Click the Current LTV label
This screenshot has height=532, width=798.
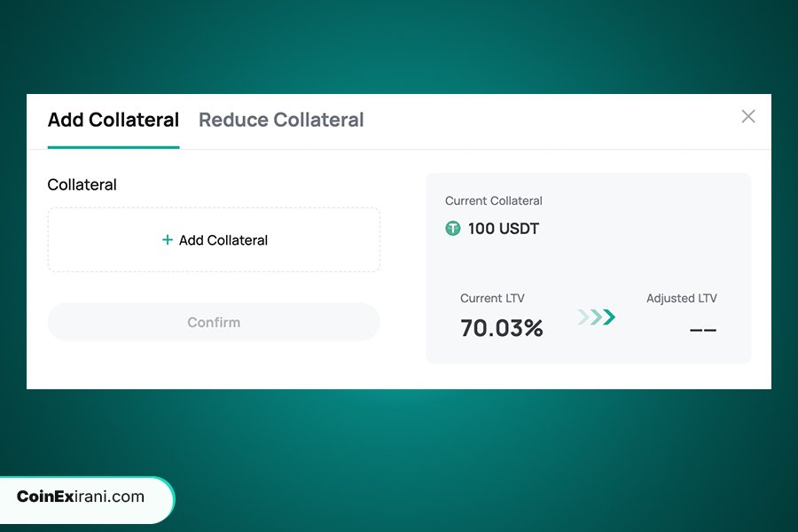click(x=492, y=298)
